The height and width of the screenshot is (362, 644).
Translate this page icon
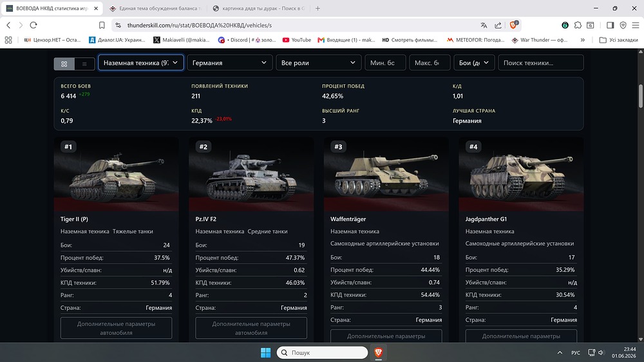pyautogui.click(x=484, y=25)
